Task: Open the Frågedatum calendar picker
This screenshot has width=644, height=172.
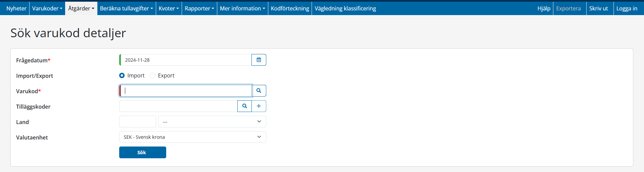Action: (x=259, y=60)
